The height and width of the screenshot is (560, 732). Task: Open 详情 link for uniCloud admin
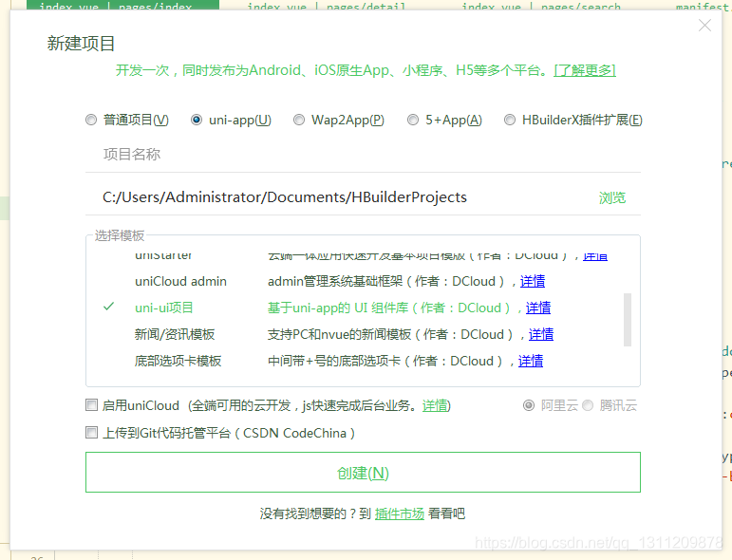tap(533, 281)
